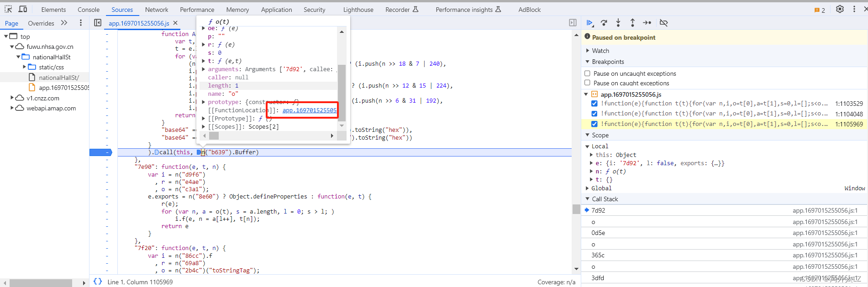The width and height of the screenshot is (868, 287).
Task: Step out of current function
Action: click(x=632, y=23)
